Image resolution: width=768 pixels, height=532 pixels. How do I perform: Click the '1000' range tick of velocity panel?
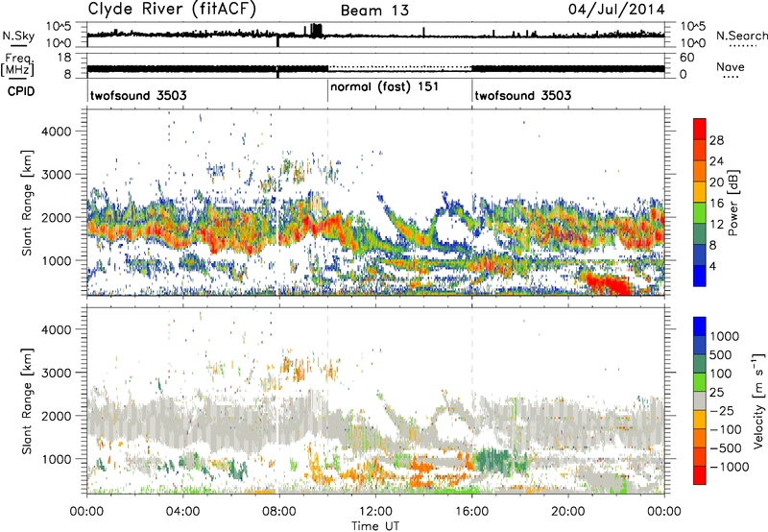pos(57,459)
